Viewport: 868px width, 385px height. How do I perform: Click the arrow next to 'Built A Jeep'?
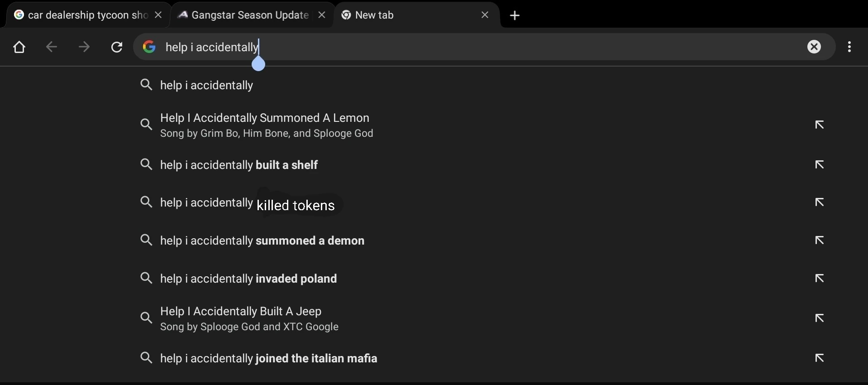point(820,319)
